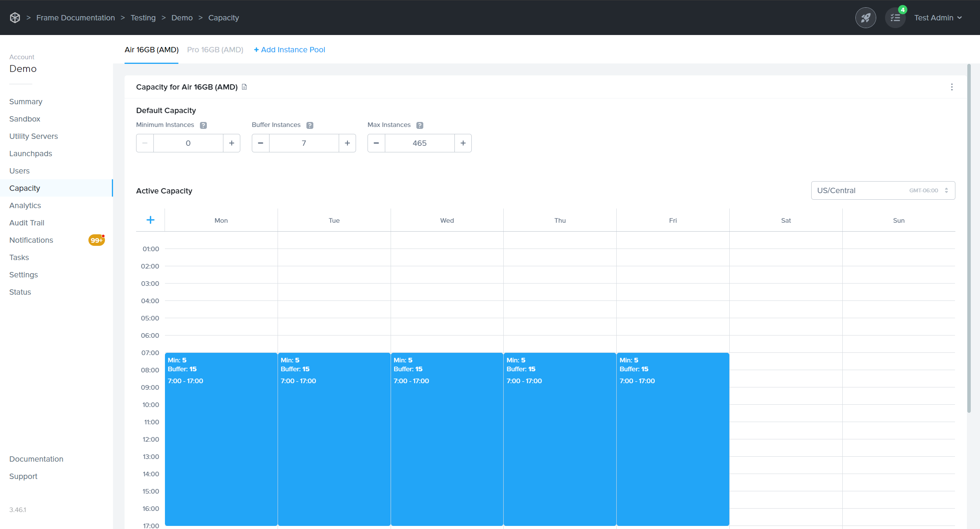Click the tasks checklist icon with green badge

895,17
